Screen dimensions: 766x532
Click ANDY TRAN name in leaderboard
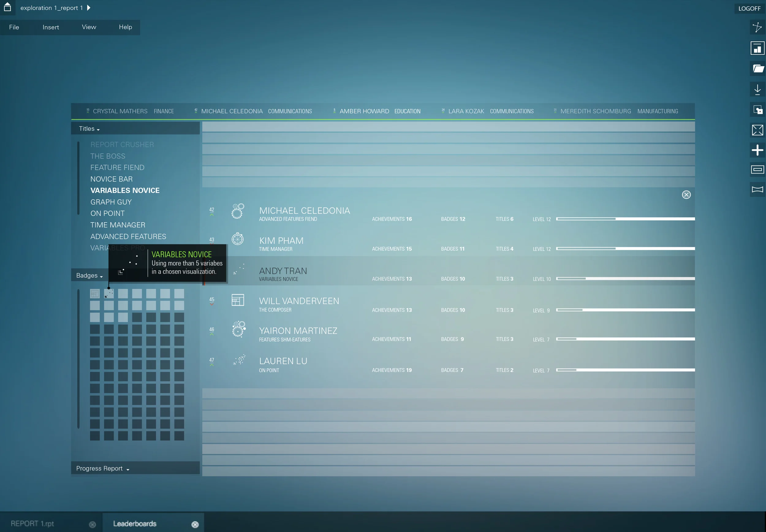[283, 271]
